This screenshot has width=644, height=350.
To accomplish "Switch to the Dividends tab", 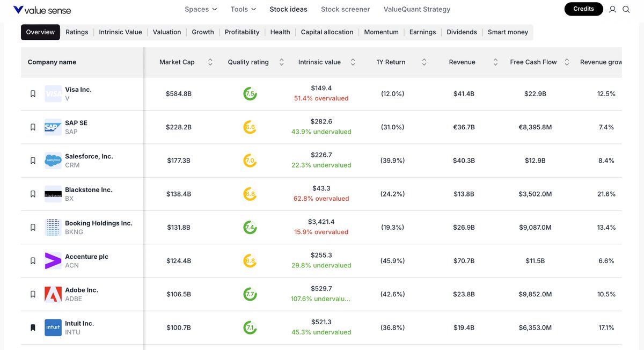I will (462, 32).
